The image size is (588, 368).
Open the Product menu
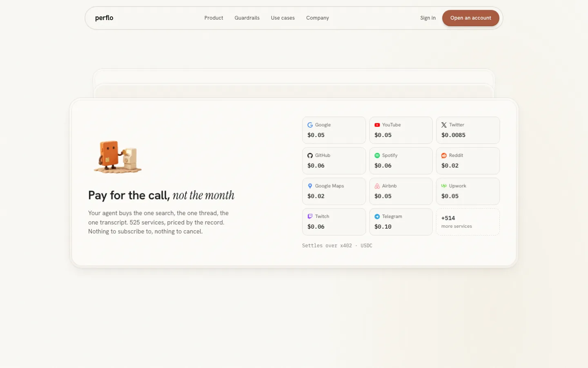click(x=214, y=18)
